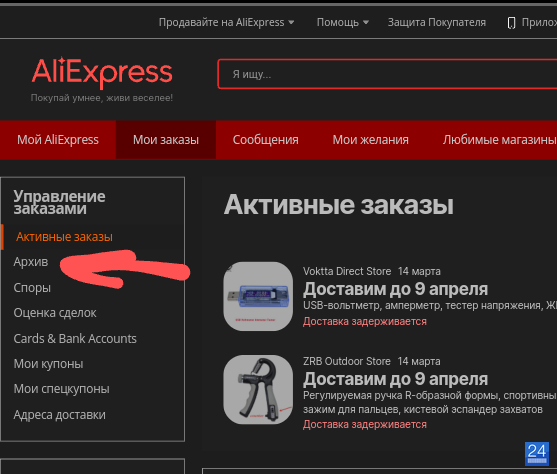Image resolution: width=557 pixels, height=474 pixels.
Task: Expand the Продавайте на AliExpress dropdown
Action: pyautogui.click(x=226, y=22)
